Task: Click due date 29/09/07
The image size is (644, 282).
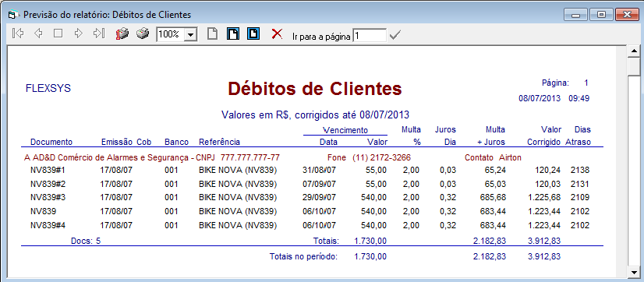Action: [319, 197]
